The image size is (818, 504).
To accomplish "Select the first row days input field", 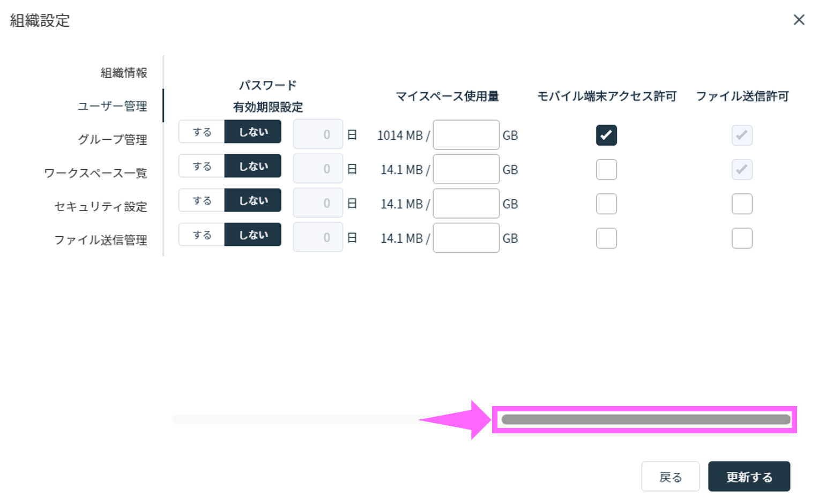I will tap(317, 134).
